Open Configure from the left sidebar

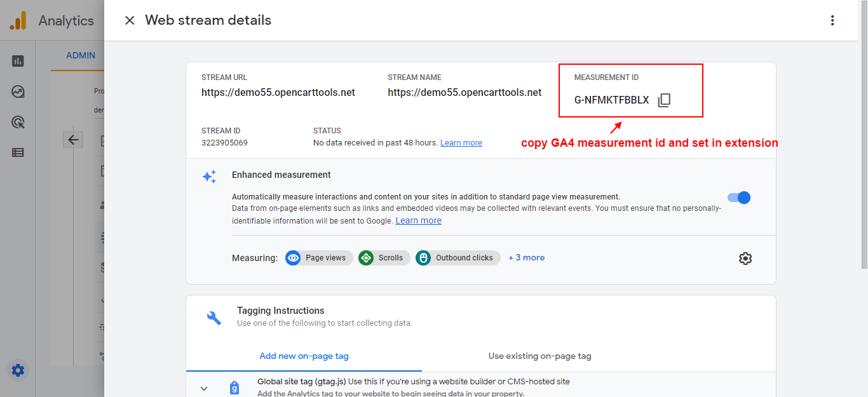click(18, 152)
